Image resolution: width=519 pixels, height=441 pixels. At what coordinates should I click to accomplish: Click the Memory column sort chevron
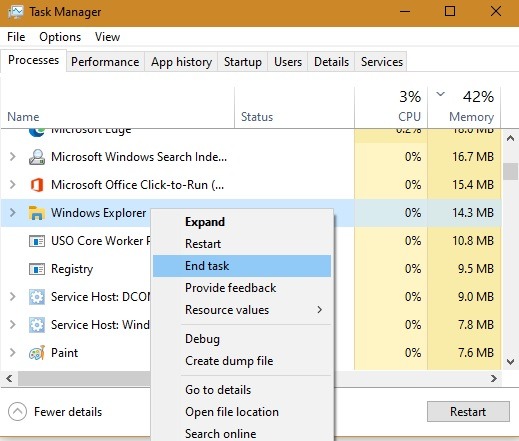pyautogui.click(x=441, y=94)
